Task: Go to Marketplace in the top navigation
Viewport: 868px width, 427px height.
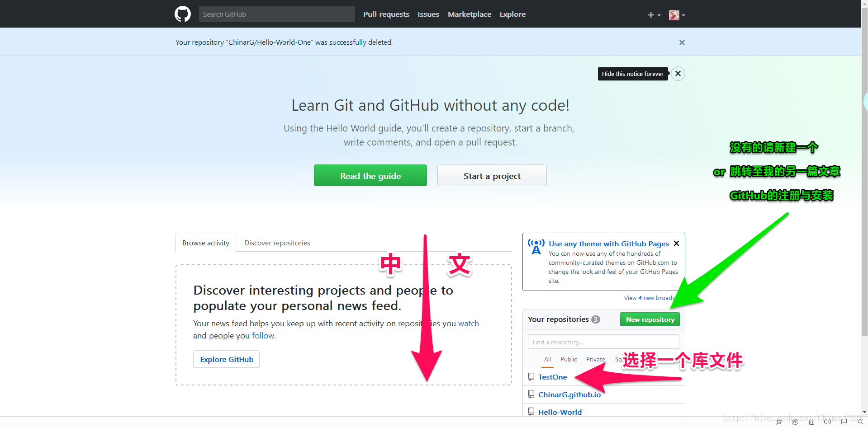Action: [x=470, y=14]
